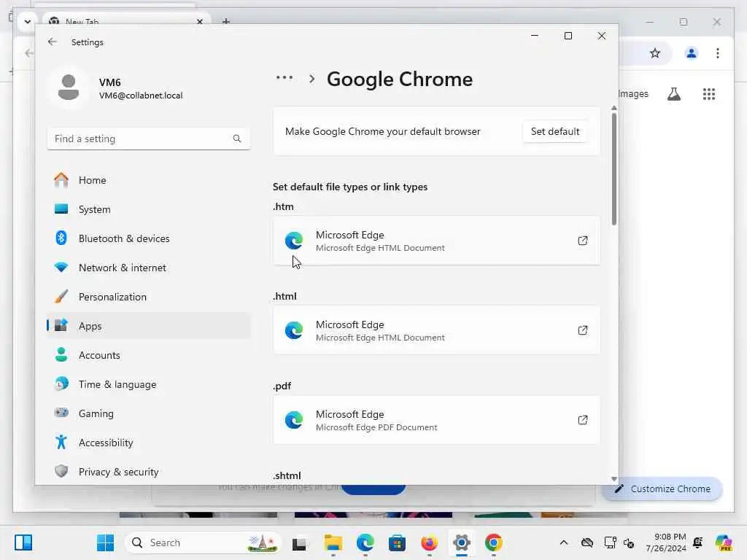Open the clock showing 9:08 PM
The height and width of the screenshot is (560, 747).
click(x=666, y=542)
